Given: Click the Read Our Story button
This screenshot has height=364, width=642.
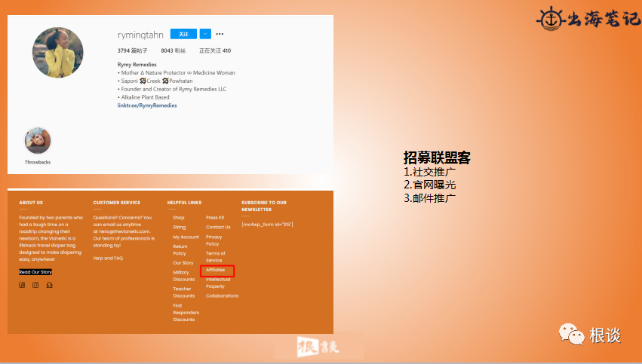Looking at the screenshot, I should pyautogui.click(x=35, y=272).
